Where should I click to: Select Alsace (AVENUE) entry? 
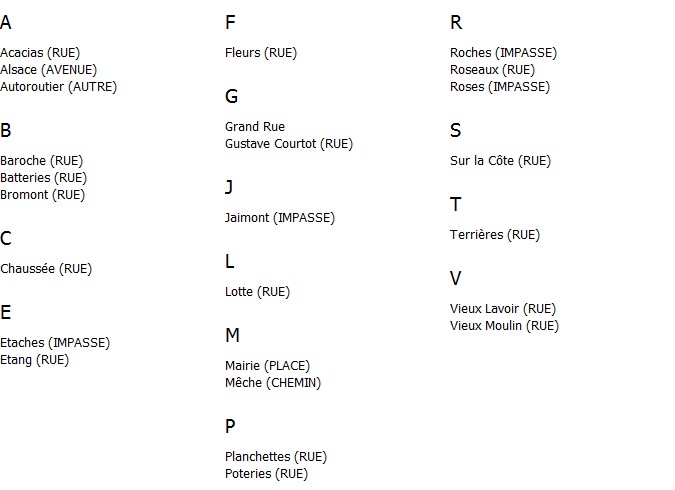(x=49, y=70)
